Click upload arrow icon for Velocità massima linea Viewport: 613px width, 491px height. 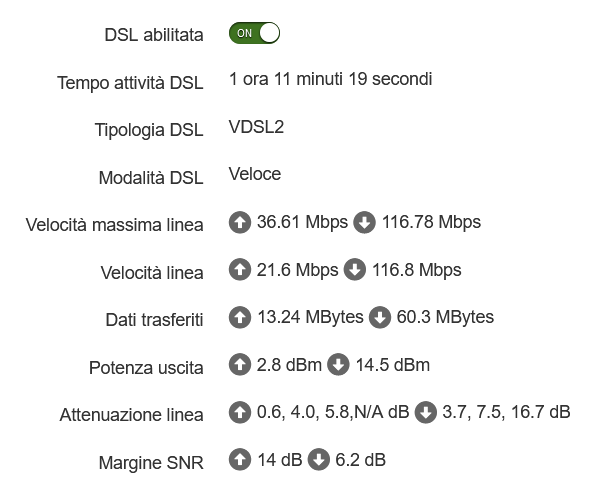tap(240, 223)
